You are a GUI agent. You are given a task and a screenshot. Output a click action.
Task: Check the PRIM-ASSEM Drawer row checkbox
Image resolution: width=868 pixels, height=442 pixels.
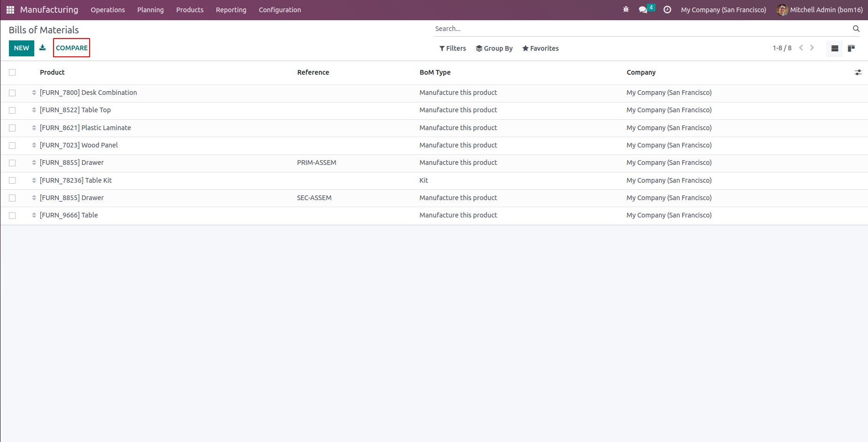pos(12,163)
